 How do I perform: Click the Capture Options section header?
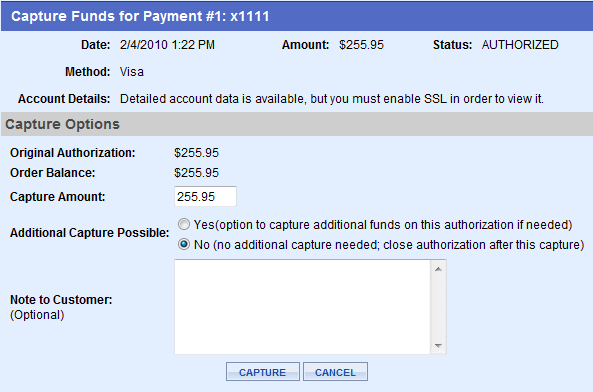pos(296,124)
